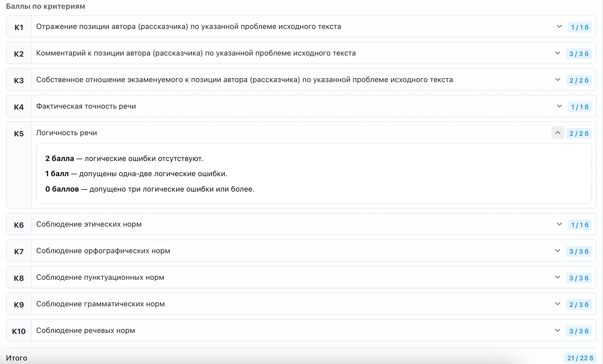Screen dimensions: 603x364
Task: Select the row 'Отражение позиции автора' title
Action: [x=189, y=27]
